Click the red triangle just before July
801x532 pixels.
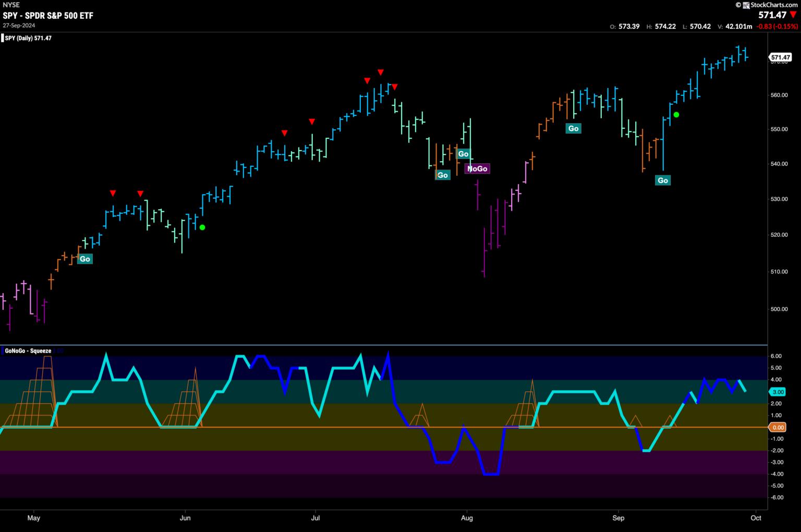(312, 122)
